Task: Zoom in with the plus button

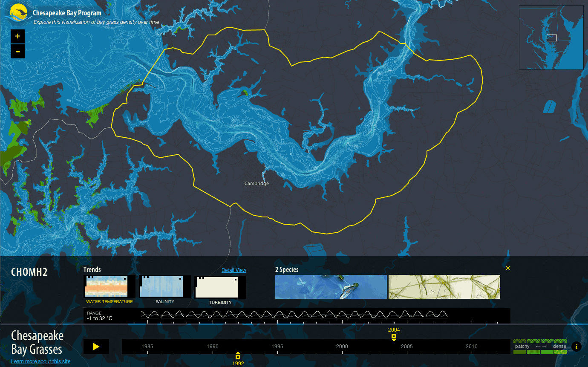Action: point(17,37)
